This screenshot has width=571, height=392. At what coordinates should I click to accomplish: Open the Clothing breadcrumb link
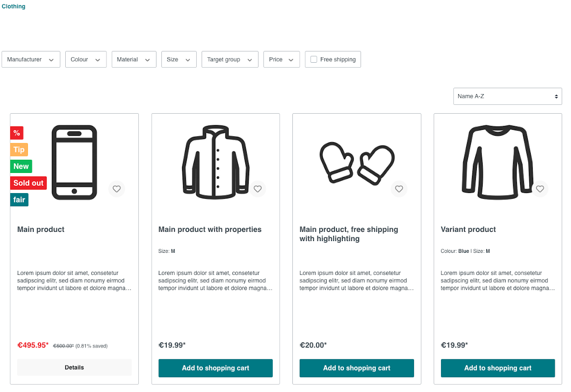point(13,6)
